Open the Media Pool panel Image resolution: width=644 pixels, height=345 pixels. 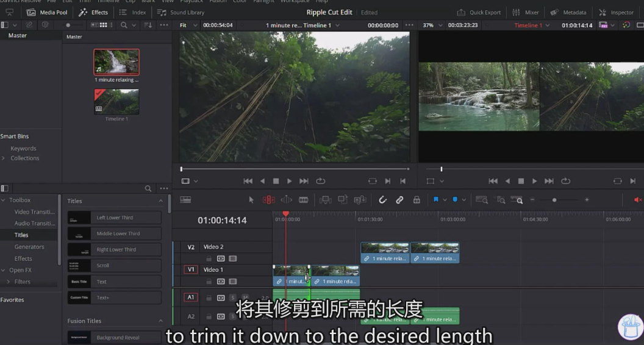coord(47,12)
